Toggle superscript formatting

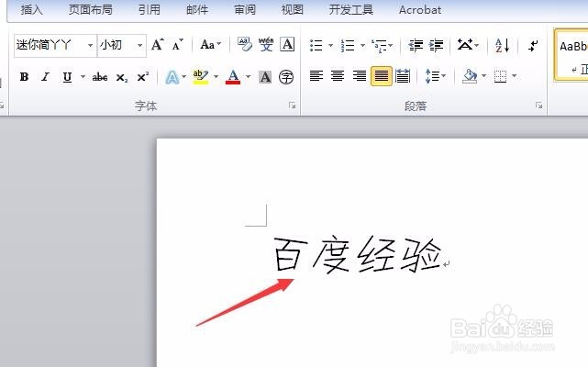[142, 77]
